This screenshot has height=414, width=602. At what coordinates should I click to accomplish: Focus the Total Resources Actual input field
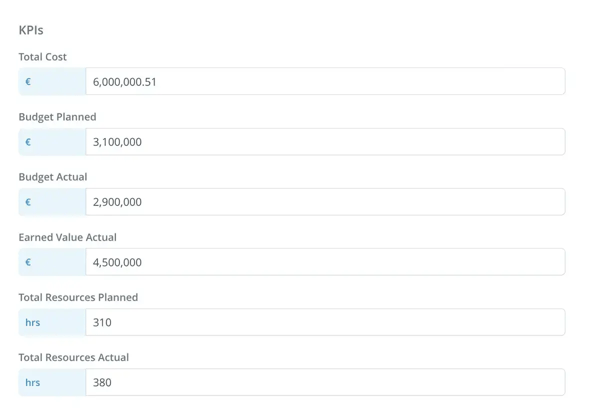(325, 383)
